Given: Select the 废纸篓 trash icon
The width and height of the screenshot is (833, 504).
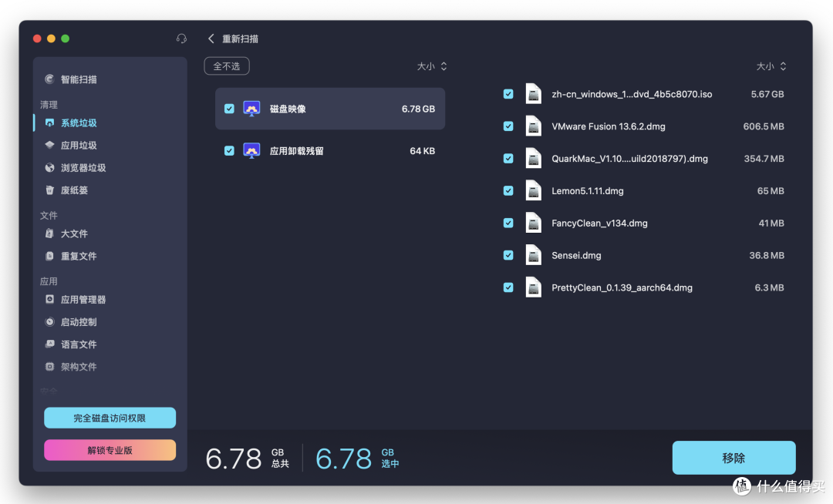Looking at the screenshot, I should pyautogui.click(x=49, y=190).
